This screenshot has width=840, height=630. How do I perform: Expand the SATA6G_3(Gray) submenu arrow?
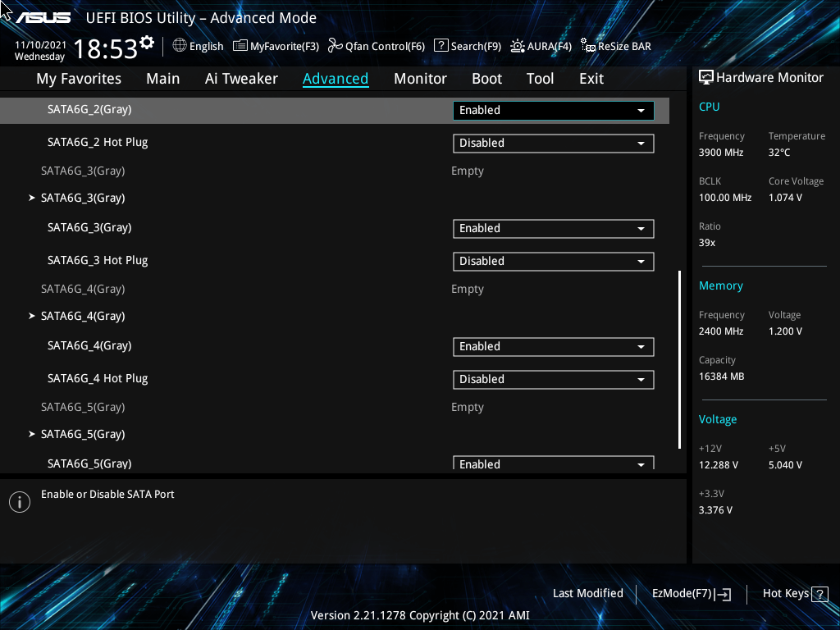(x=32, y=198)
